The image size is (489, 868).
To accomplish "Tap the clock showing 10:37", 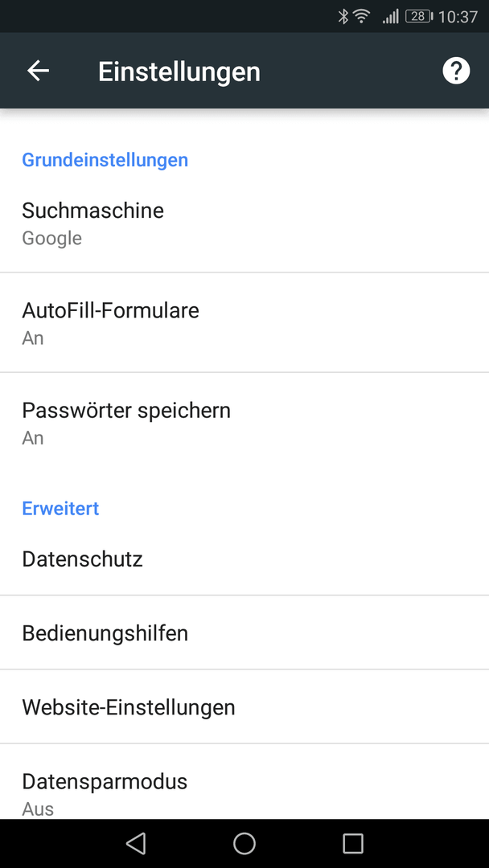I will pos(458,17).
